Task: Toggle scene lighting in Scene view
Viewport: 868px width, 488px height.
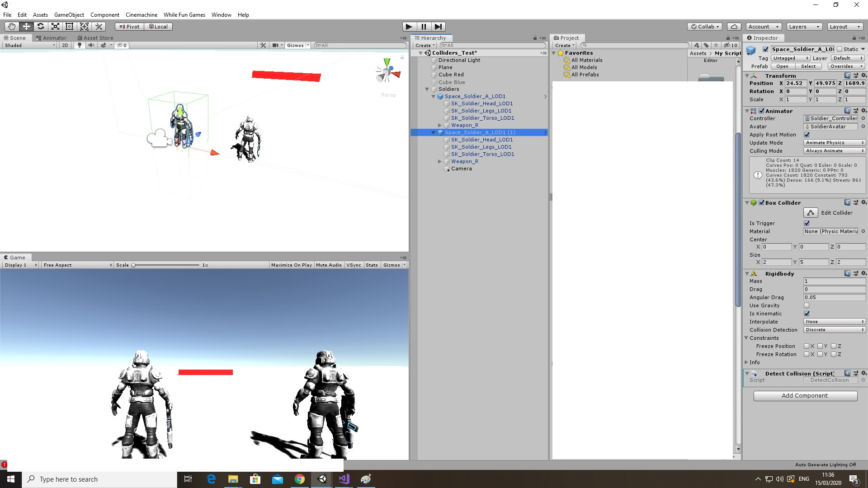Action: (x=80, y=45)
